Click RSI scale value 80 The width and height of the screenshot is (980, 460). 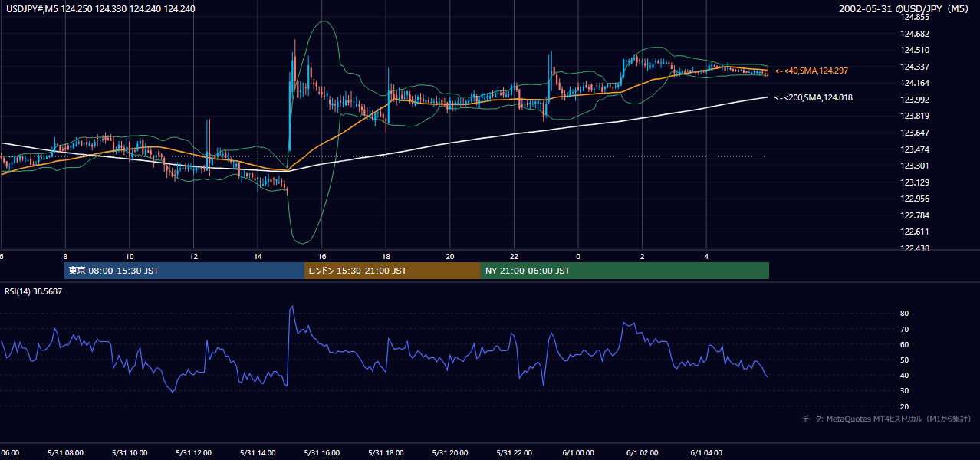click(904, 314)
